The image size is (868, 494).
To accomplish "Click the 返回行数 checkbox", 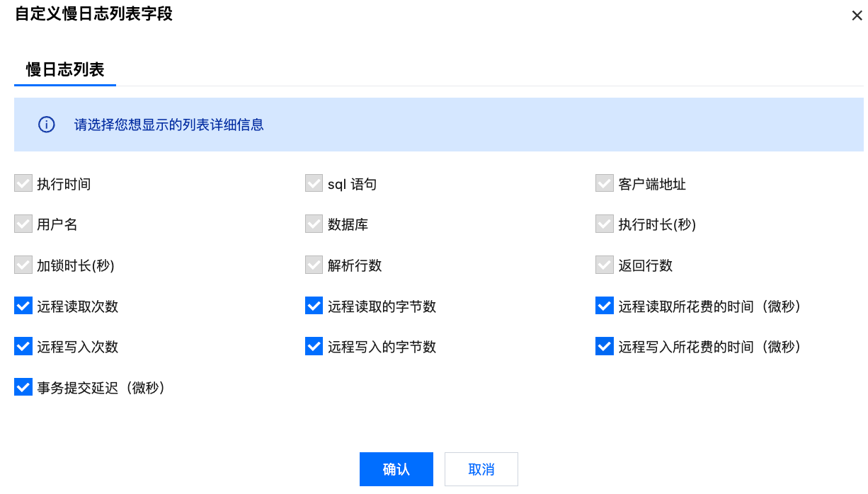I will (x=605, y=265).
